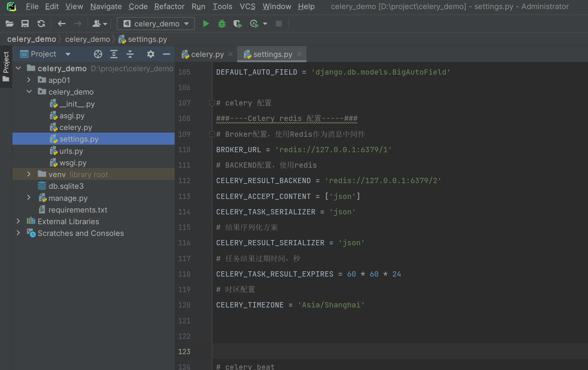Click the Scratches and Consoles icon

[x=31, y=233]
